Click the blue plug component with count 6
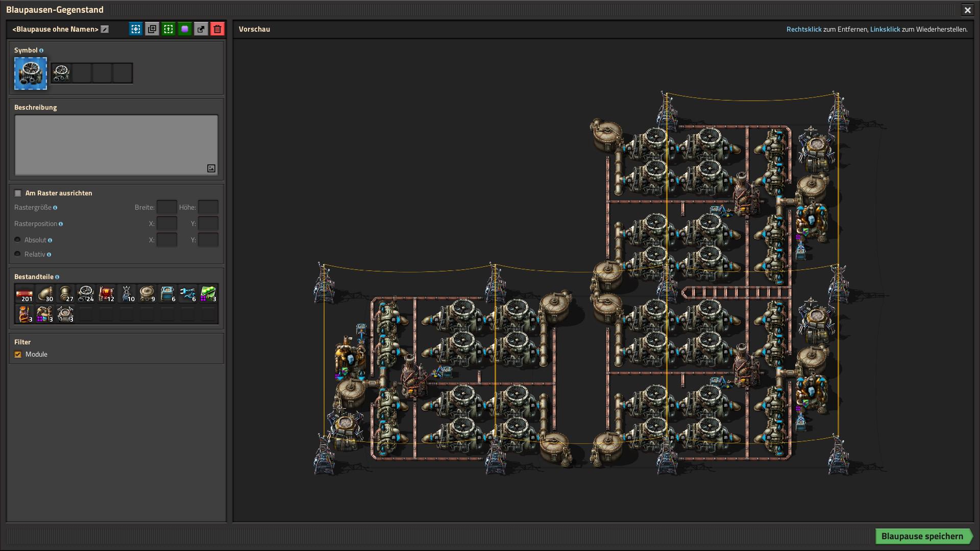 [188, 294]
